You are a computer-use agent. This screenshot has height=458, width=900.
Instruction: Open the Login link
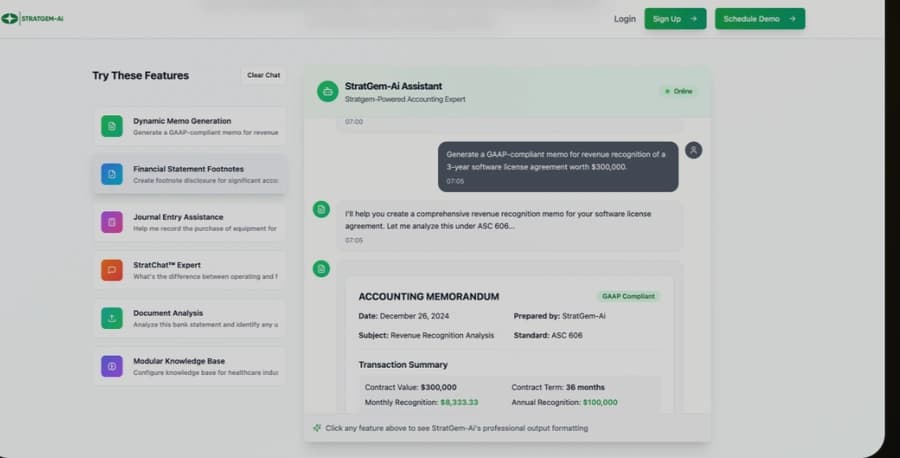624,19
